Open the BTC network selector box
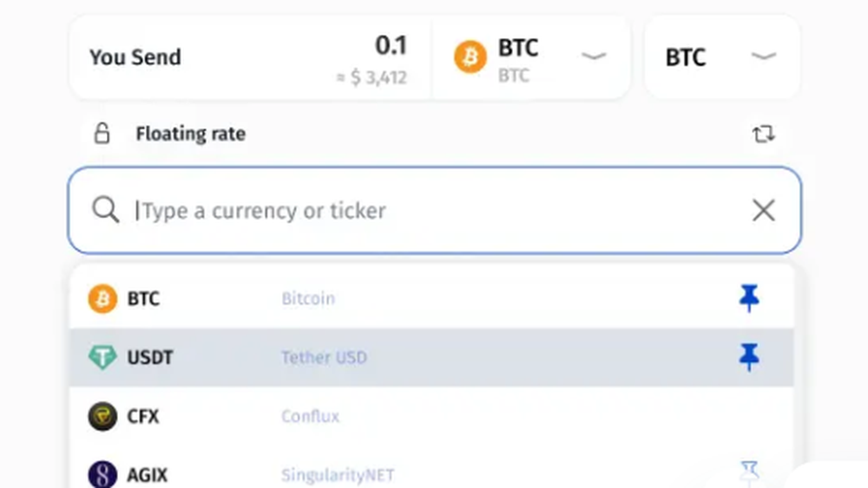 pos(722,57)
